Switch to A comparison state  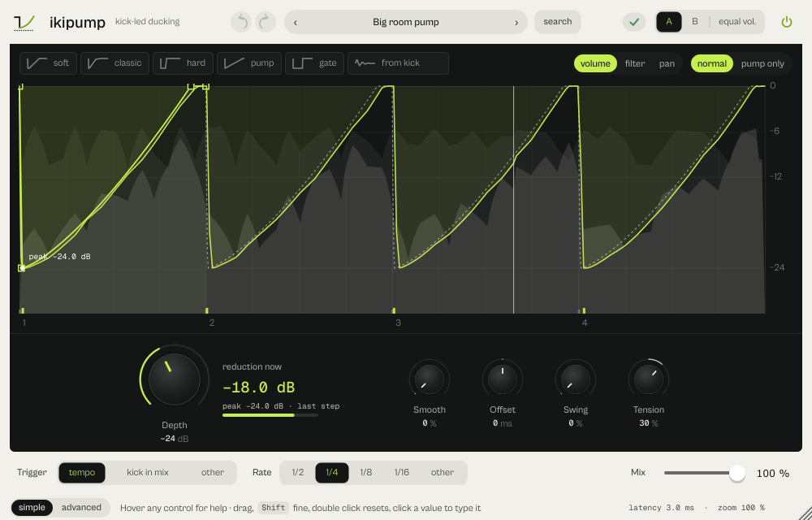(669, 22)
